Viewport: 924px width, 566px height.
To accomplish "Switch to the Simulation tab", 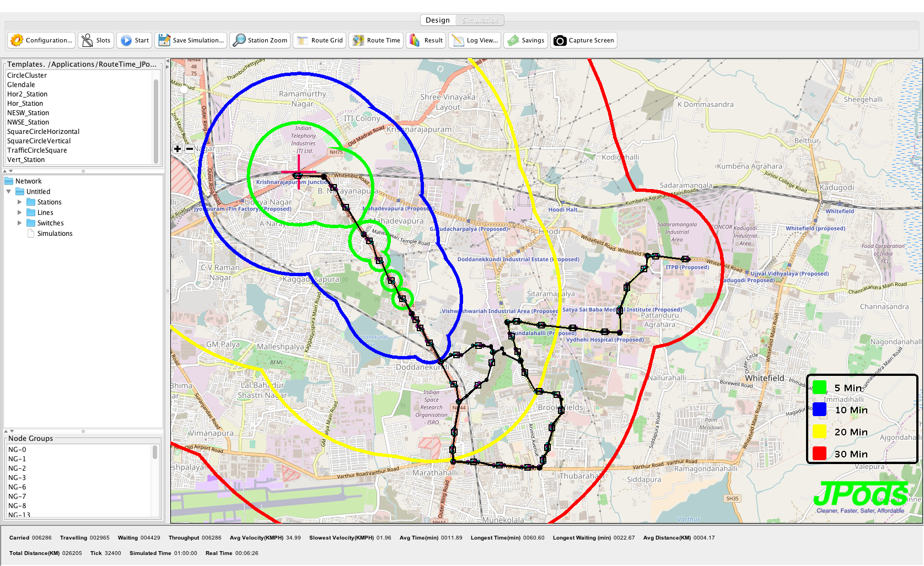I will pos(480,20).
